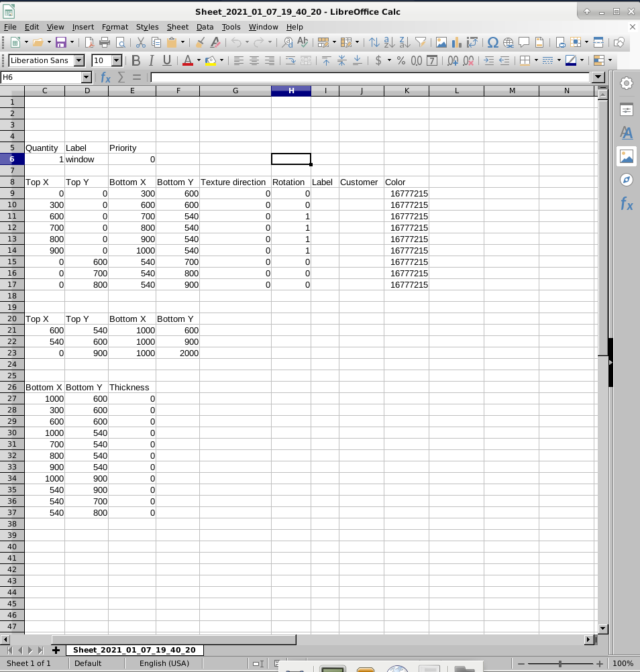
Task: Click the Save document icon
Action: (x=61, y=42)
